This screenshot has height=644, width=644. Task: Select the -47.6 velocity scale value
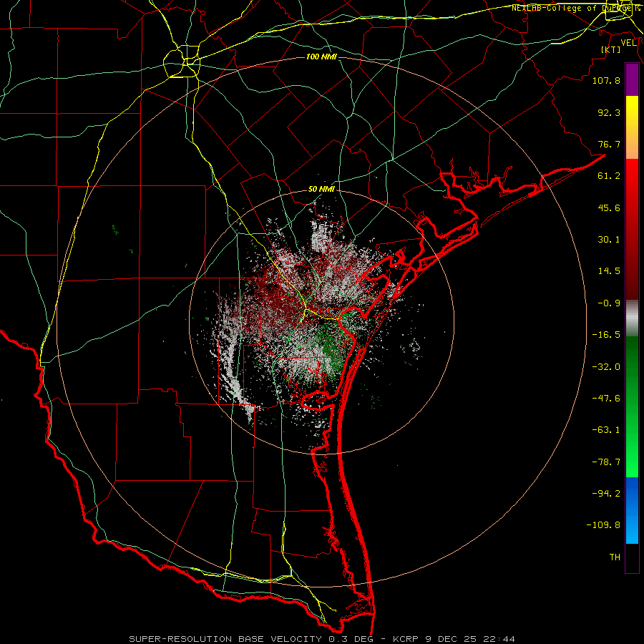606,399
